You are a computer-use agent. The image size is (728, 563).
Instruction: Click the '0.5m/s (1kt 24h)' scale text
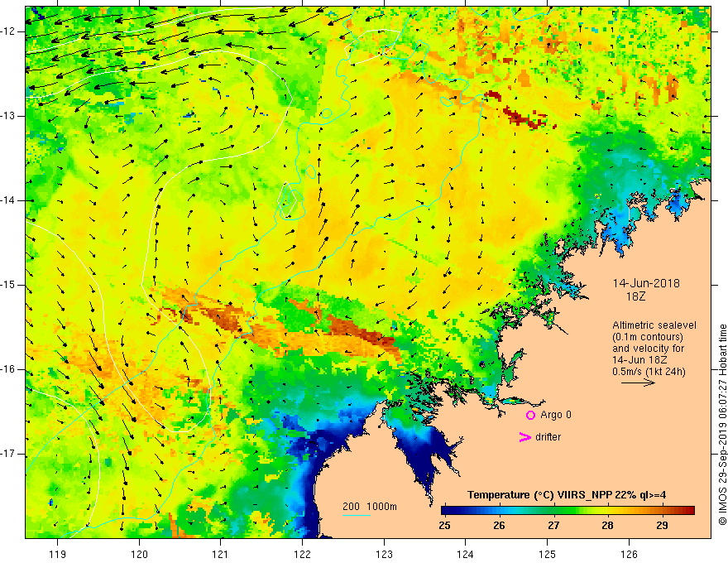(649, 372)
